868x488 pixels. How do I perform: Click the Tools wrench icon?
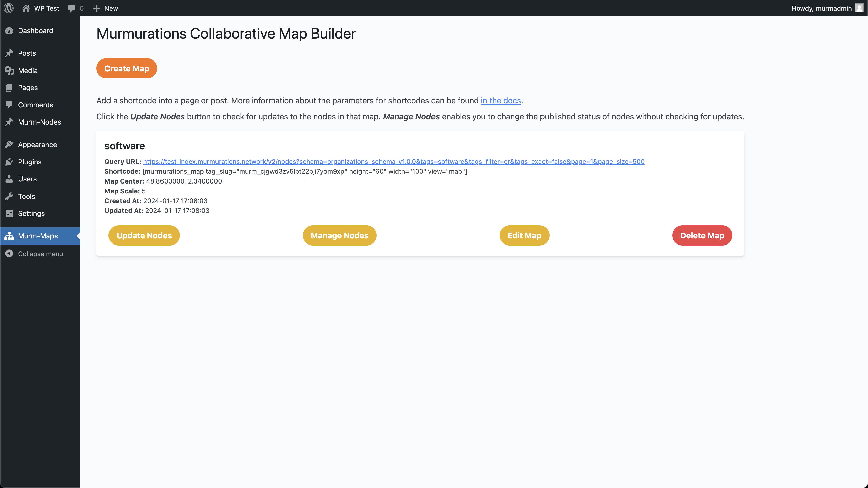9,196
